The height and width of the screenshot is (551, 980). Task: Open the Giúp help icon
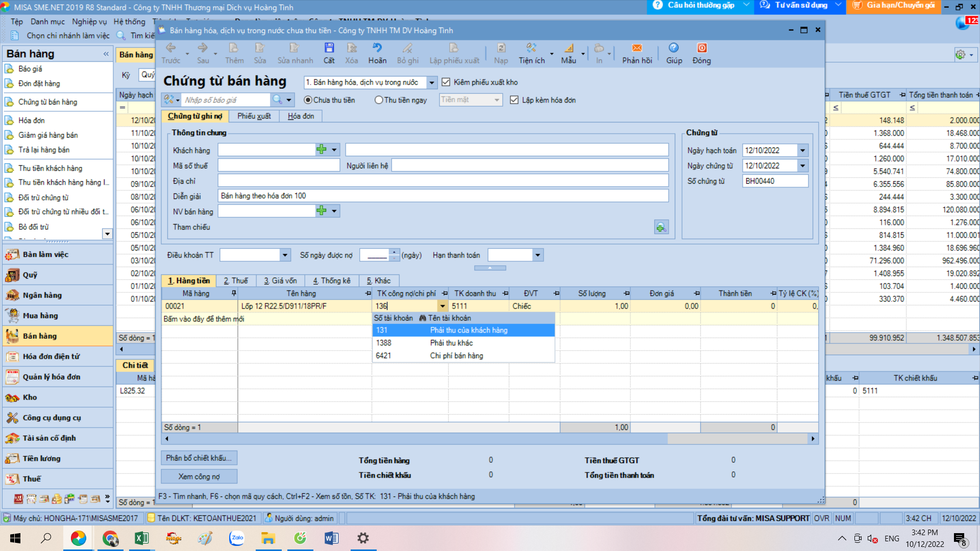point(674,48)
